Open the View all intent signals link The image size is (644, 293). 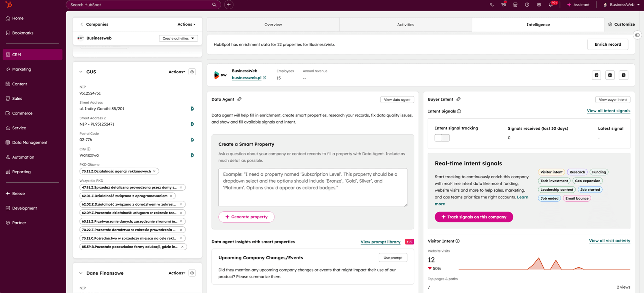(x=608, y=111)
